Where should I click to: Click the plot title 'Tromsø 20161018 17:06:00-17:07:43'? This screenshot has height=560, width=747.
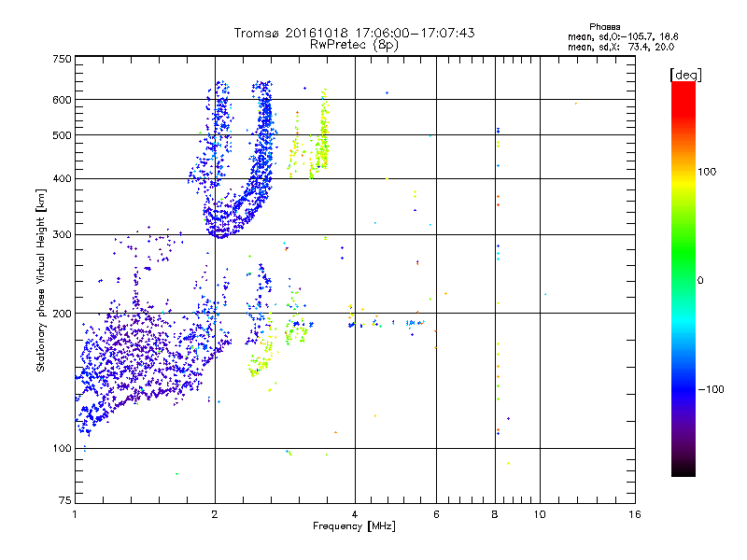click(x=354, y=33)
